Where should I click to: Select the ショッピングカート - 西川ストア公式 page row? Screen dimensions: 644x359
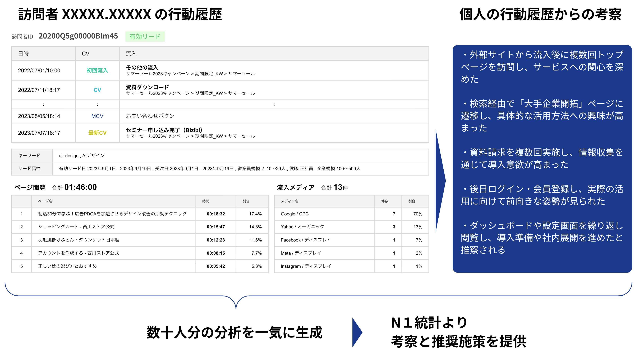(x=76, y=227)
